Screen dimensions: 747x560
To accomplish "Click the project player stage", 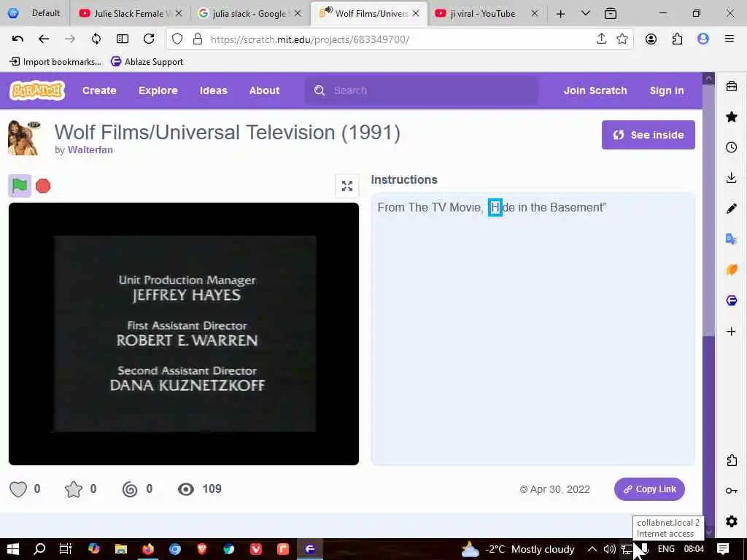I will [184, 334].
